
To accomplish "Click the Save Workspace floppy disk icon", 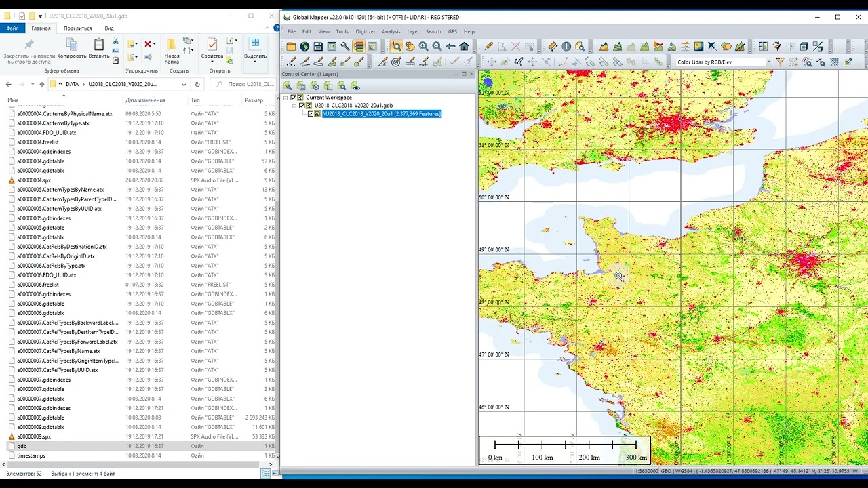I will point(318,47).
